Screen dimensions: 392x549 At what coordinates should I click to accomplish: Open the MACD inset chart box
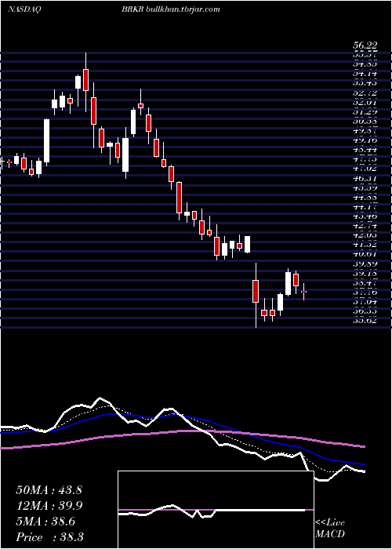pos(216,510)
